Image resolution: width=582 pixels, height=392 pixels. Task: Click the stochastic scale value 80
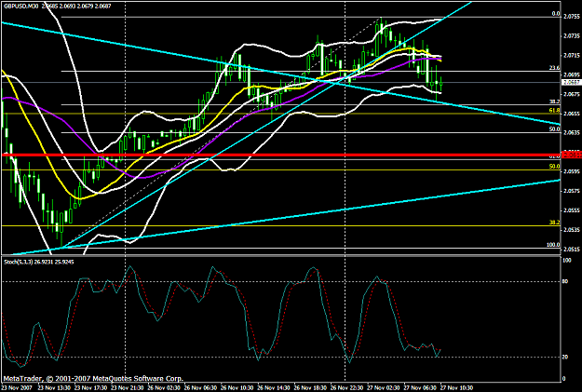pos(565,281)
